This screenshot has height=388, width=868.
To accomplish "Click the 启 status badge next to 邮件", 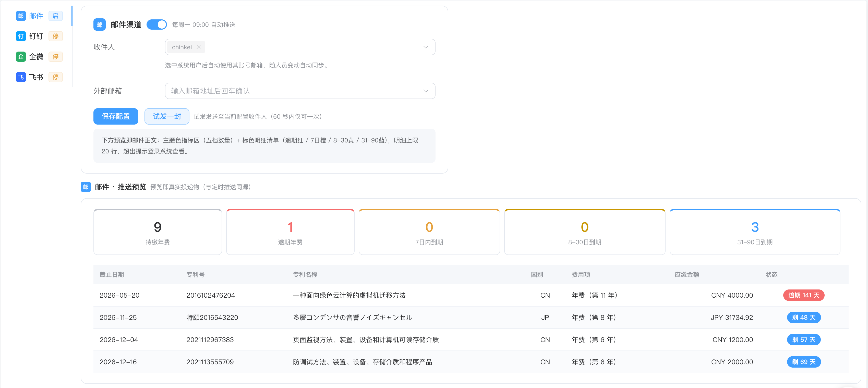I will pyautogui.click(x=56, y=16).
